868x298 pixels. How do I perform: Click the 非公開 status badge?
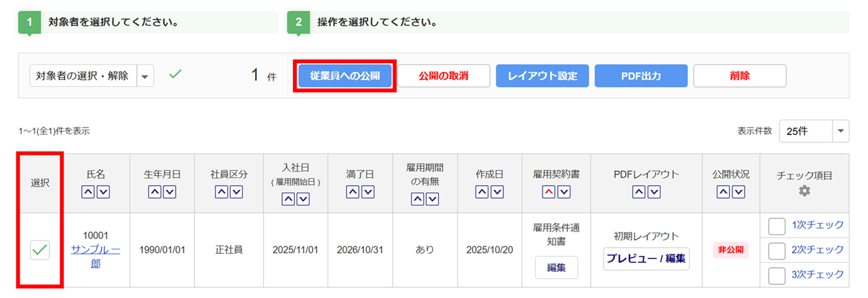[x=730, y=250]
